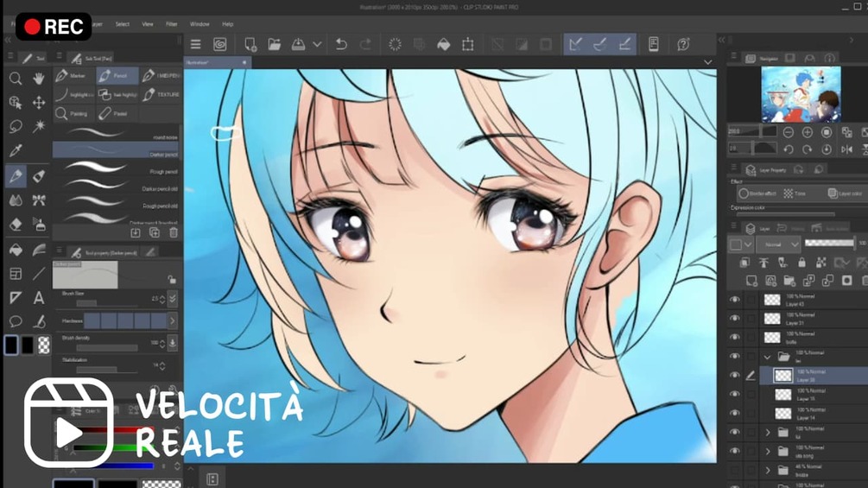Select the Blend drops tool

point(16,200)
